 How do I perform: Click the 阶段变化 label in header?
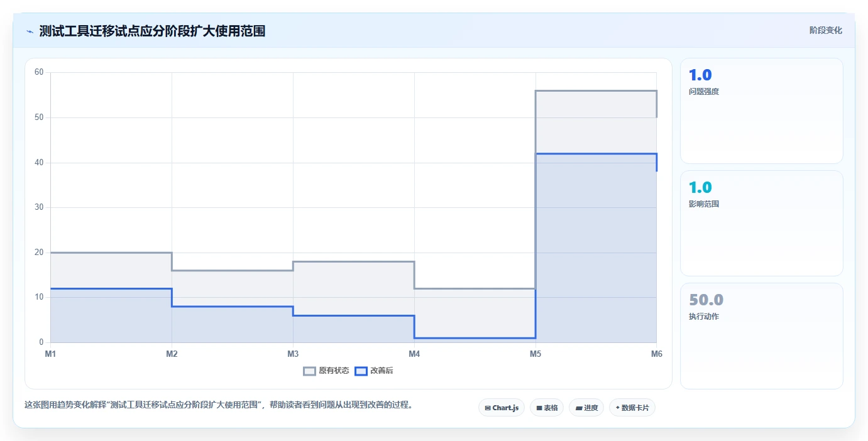point(825,30)
